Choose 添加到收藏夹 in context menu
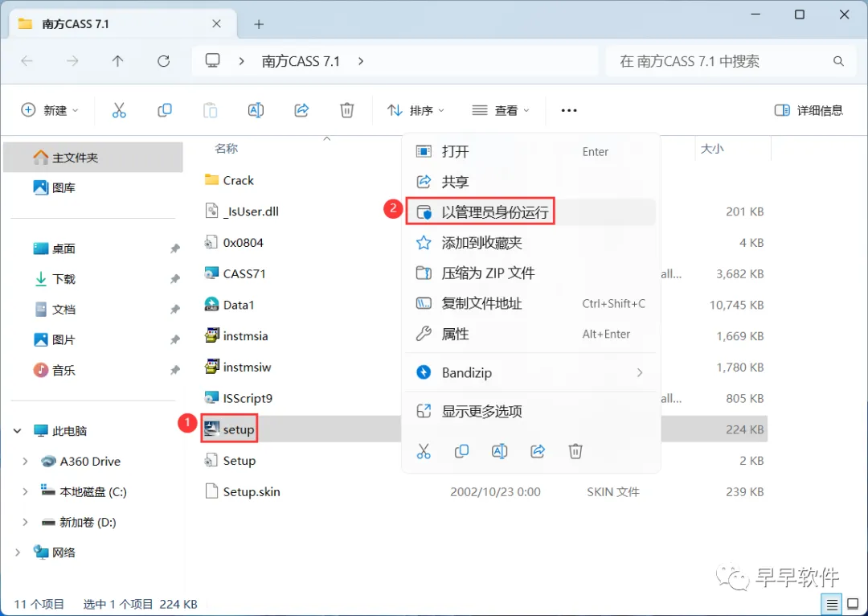 (x=531, y=243)
